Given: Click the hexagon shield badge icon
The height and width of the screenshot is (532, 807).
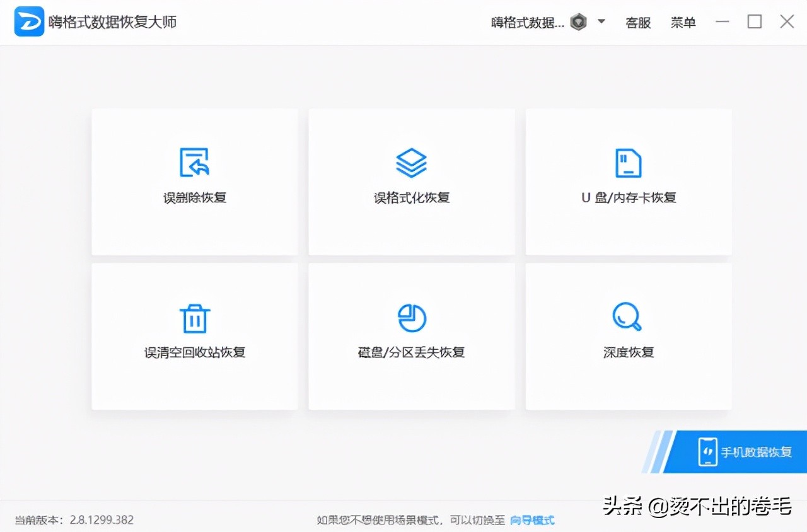Looking at the screenshot, I should pyautogui.click(x=578, y=23).
